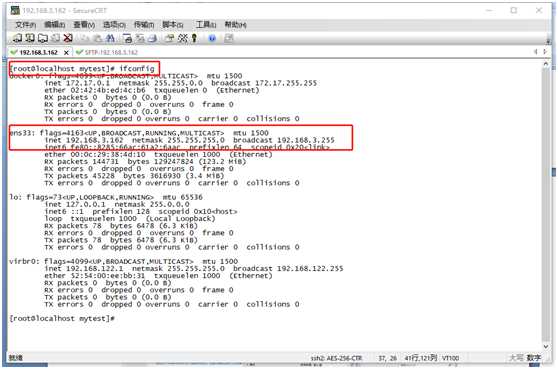
Task: Click the tab bar scroll-right arrow
Action: (x=545, y=52)
